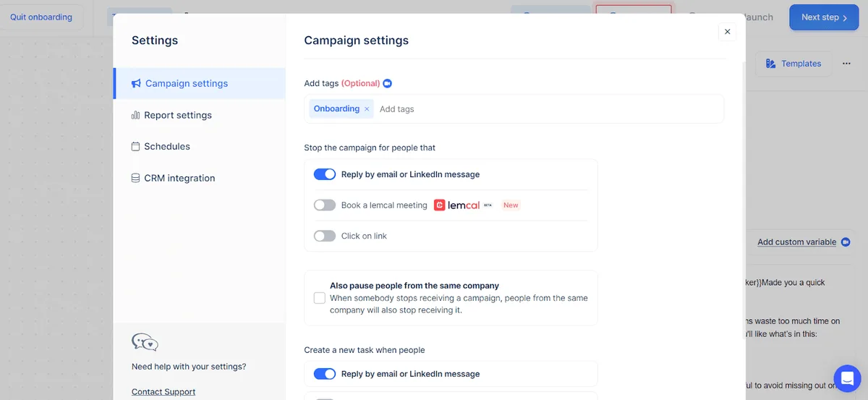Image resolution: width=868 pixels, height=400 pixels.
Task: Open the three-dots more options menu
Action: click(x=847, y=64)
